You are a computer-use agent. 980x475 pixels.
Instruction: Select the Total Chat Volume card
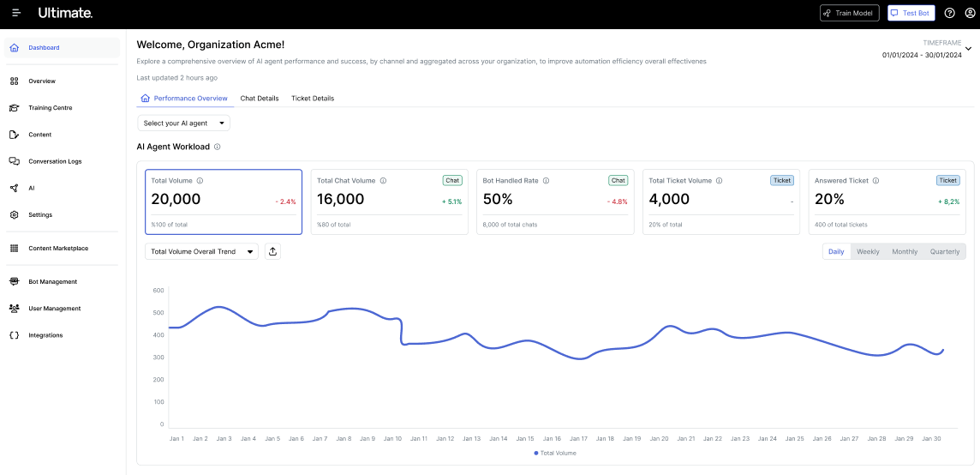click(x=389, y=201)
